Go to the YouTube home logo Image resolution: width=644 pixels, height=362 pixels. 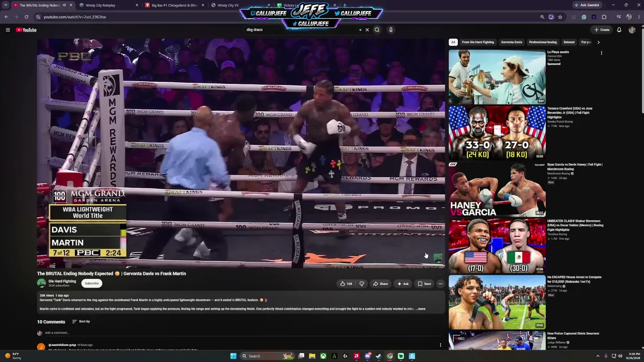click(26, 30)
